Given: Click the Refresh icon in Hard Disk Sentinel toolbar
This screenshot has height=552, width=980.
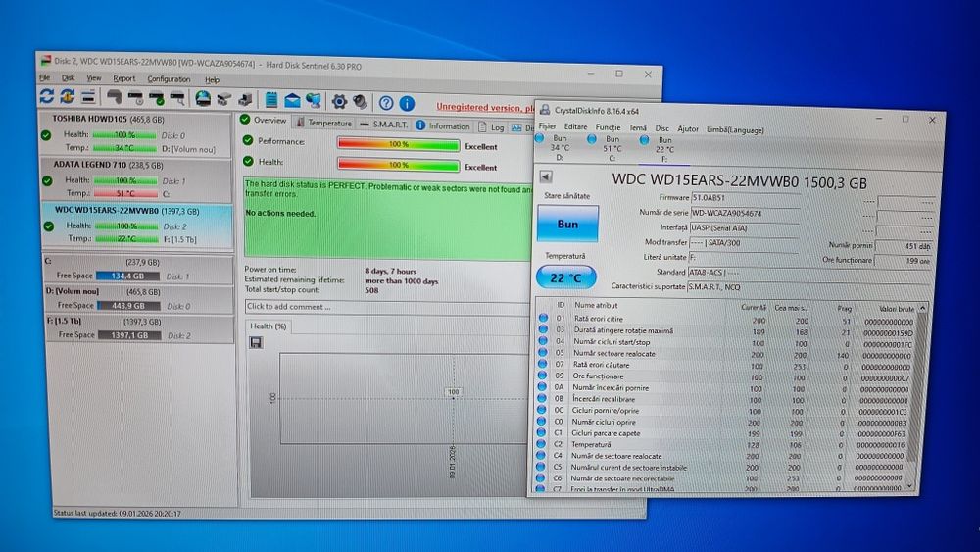Looking at the screenshot, I should coord(46,96).
